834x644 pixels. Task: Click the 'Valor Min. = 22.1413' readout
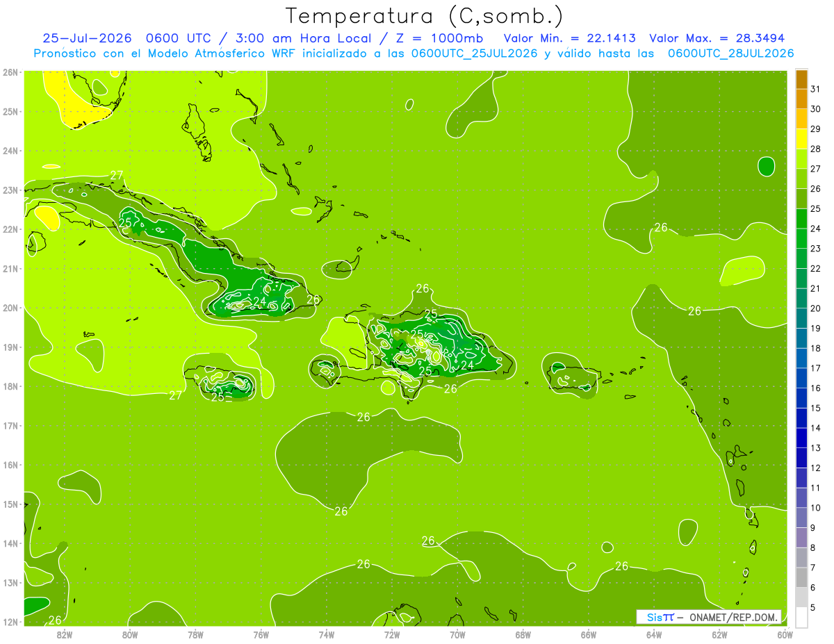tap(569, 38)
